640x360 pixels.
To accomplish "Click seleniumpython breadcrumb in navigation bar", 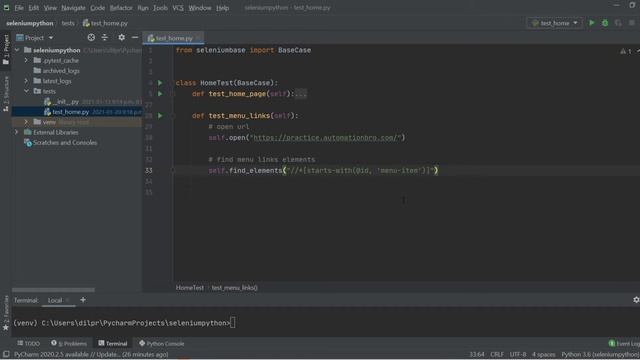I will pos(30,23).
